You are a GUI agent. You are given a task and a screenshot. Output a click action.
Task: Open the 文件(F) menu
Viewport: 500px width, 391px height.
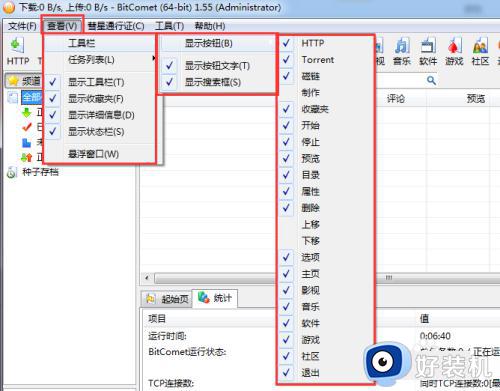(x=22, y=26)
